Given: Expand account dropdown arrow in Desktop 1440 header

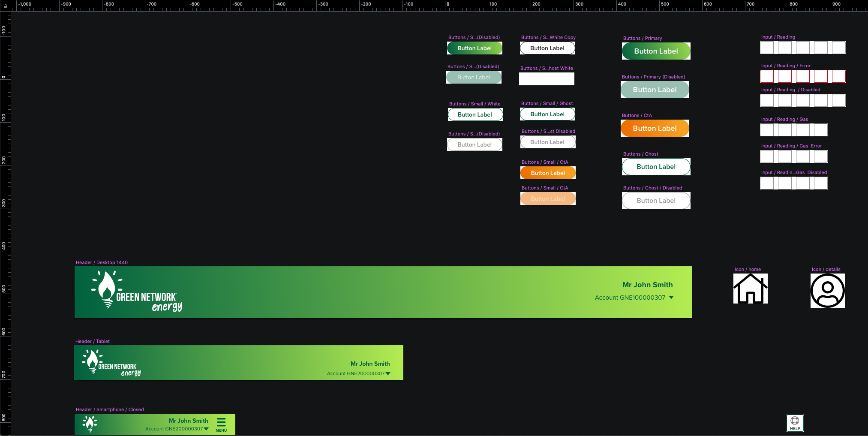Looking at the screenshot, I should point(671,298).
